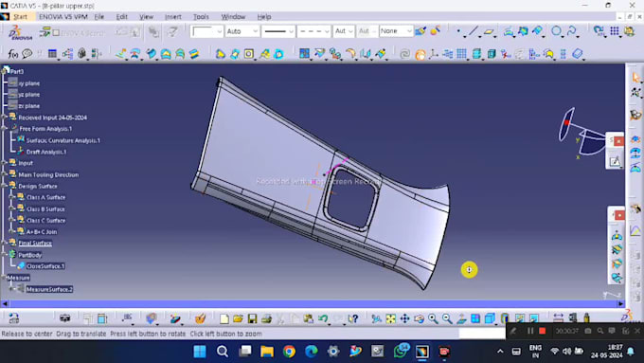
Task: Open the View menu
Action: 146,17
